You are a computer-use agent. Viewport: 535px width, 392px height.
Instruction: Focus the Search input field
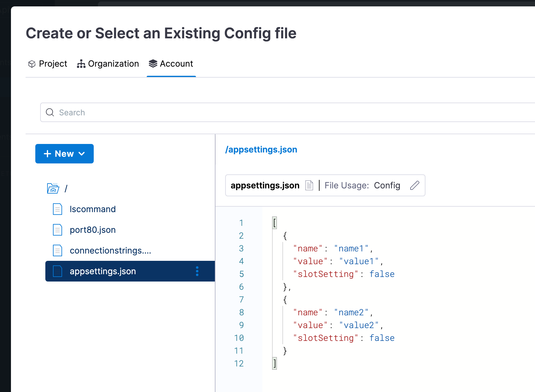tap(274, 112)
